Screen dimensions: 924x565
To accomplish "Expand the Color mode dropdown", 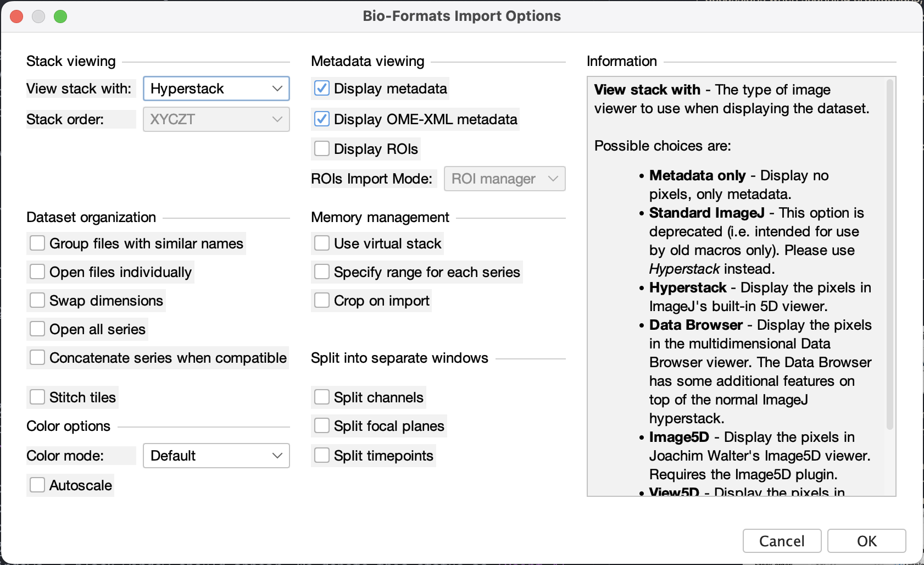I will coord(216,456).
